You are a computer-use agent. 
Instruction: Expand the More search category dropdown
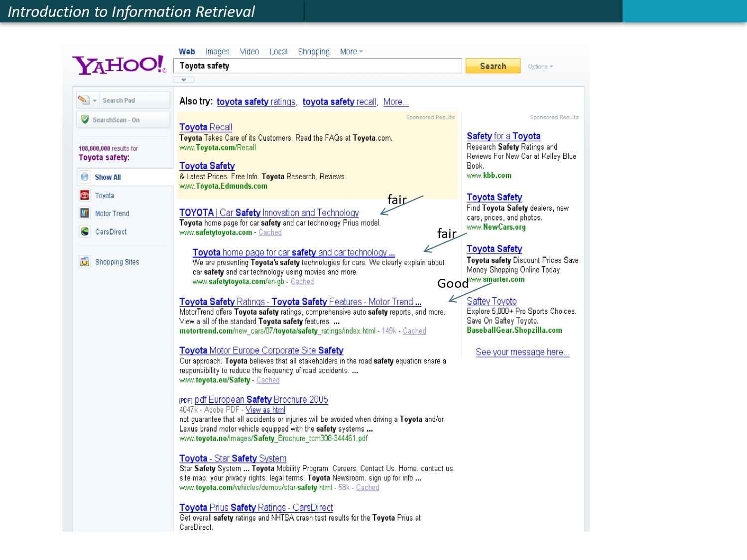coord(351,52)
